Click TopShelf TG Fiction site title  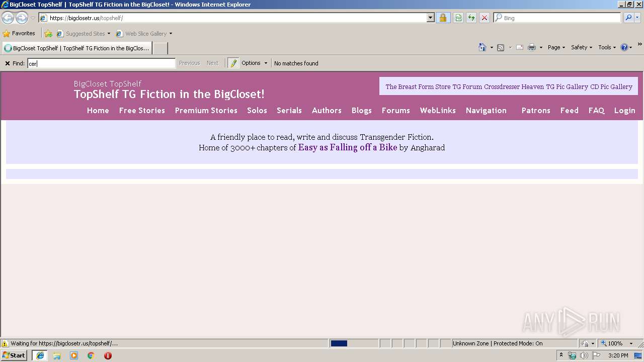coord(169,94)
